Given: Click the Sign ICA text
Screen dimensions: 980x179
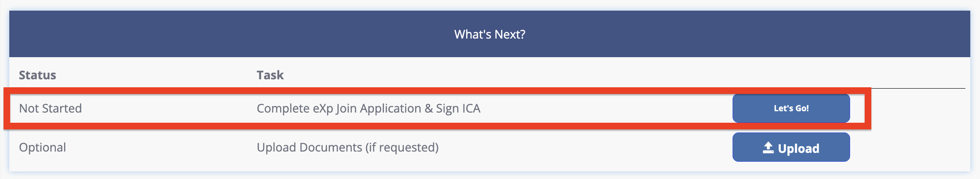Looking at the screenshot, I should coord(458,108).
